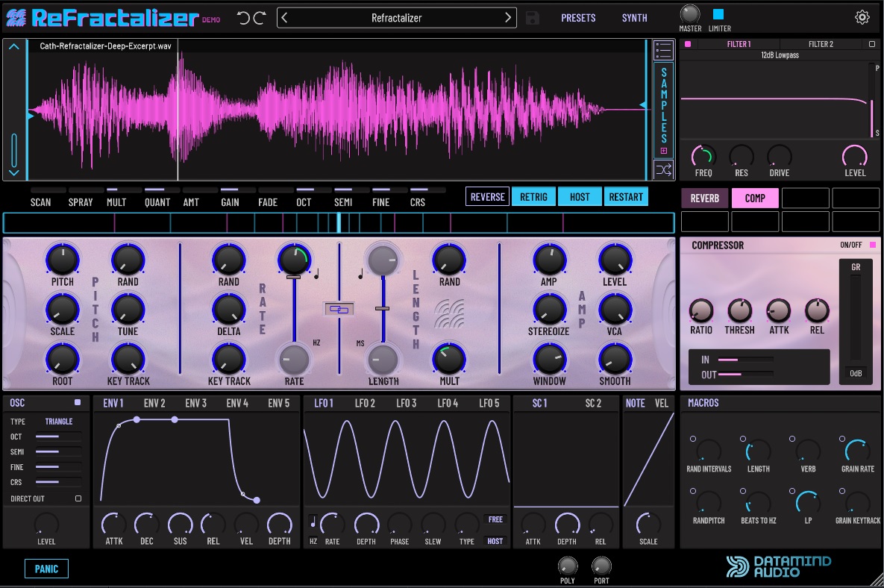This screenshot has width=884, height=588.
Task: Select the previous preset arrow
Action: click(x=285, y=18)
